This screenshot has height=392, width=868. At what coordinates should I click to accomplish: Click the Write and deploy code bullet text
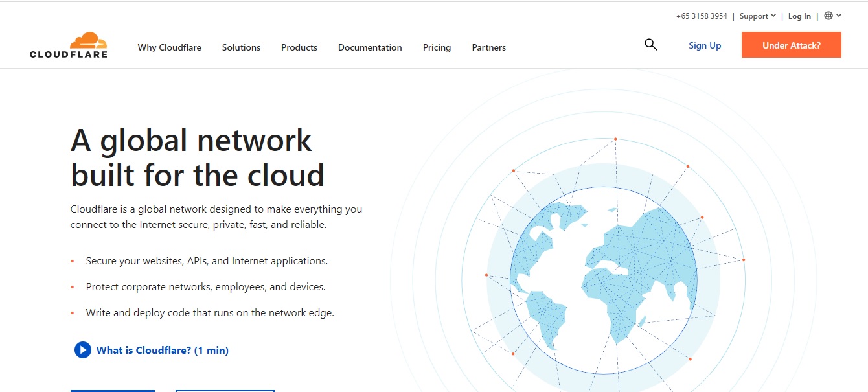pos(210,313)
